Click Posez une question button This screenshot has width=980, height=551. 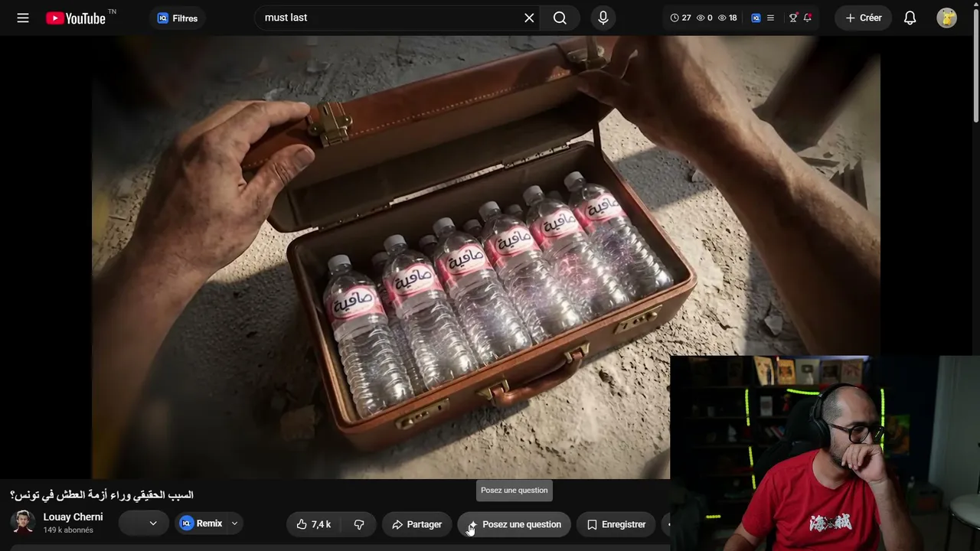click(x=514, y=524)
